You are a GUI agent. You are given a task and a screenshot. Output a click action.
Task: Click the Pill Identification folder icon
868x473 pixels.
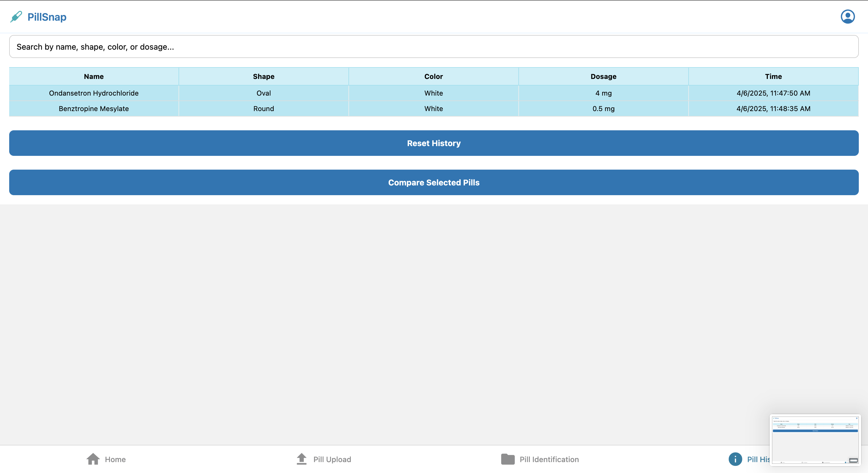507,459
